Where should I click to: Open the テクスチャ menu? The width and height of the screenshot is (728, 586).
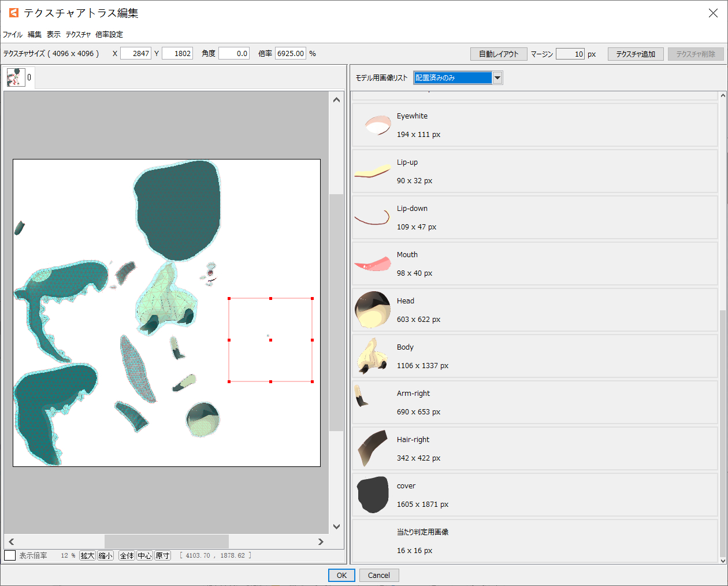(x=78, y=35)
